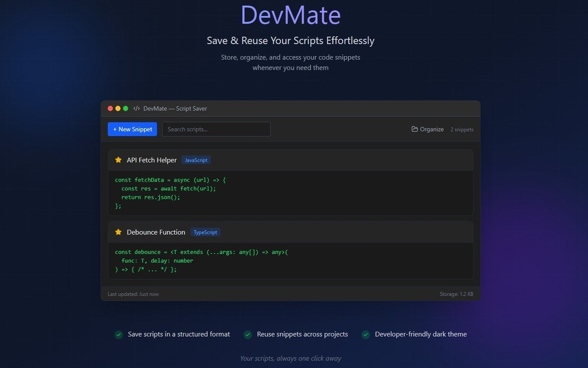Open the Debounce Function snippet title
This screenshot has height=368, width=588.
coord(156,232)
